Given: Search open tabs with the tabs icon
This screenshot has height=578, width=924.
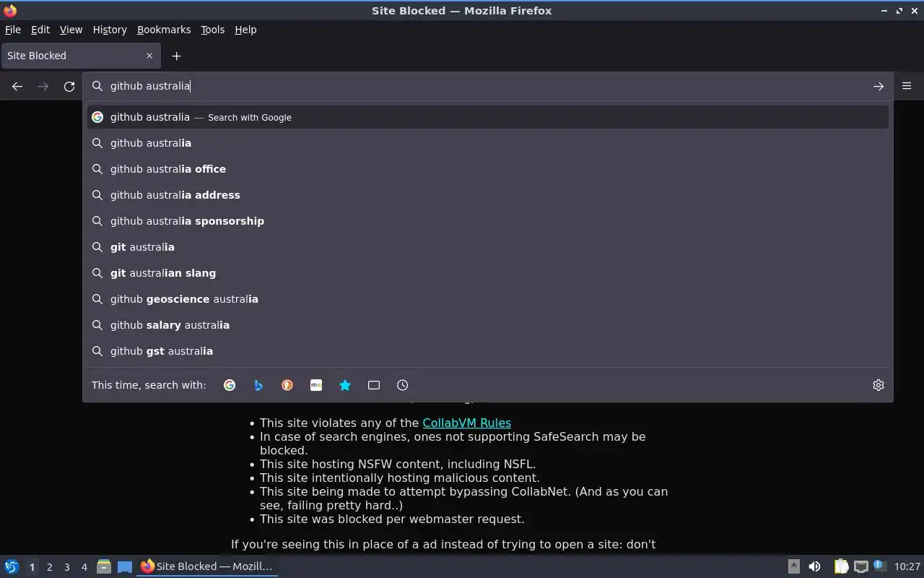Looking at the screenshot, I should click(374, 385).
